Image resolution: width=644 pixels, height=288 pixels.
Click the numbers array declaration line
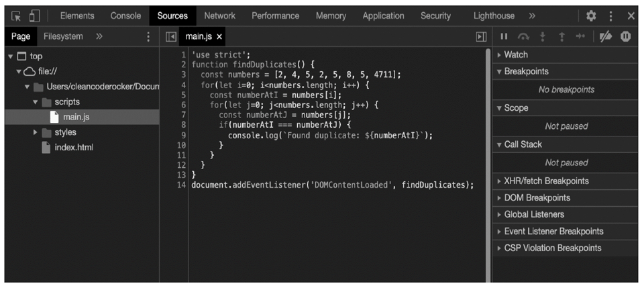click(301, 75)
